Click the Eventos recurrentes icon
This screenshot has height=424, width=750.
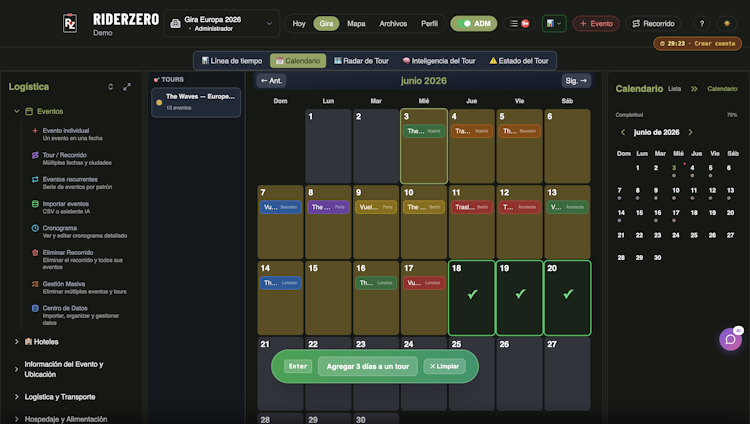pyautogui.click(x=35, y=179)
